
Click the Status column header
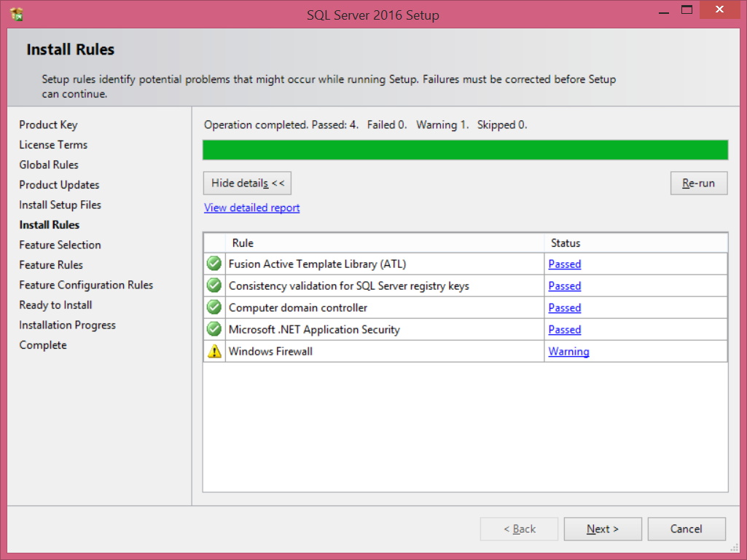pos(636,242)
